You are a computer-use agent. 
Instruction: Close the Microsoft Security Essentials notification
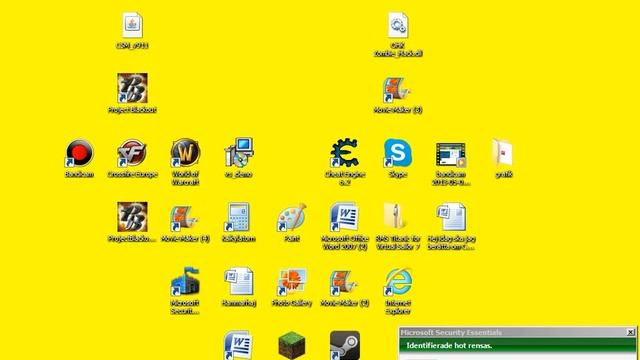tap(631, 332)
